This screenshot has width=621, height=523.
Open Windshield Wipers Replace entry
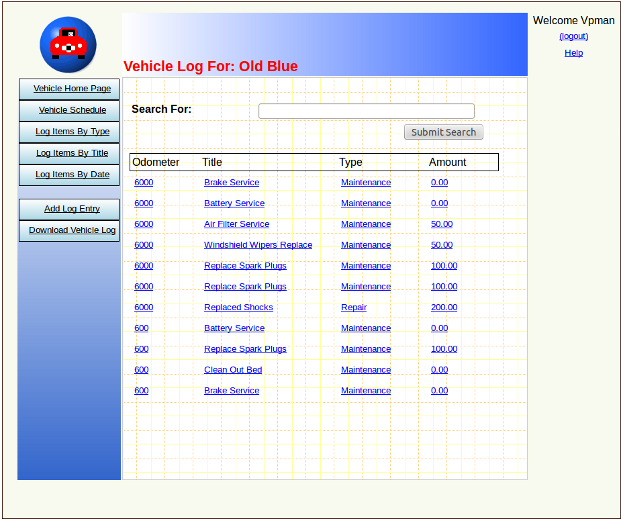coord(258,245)
